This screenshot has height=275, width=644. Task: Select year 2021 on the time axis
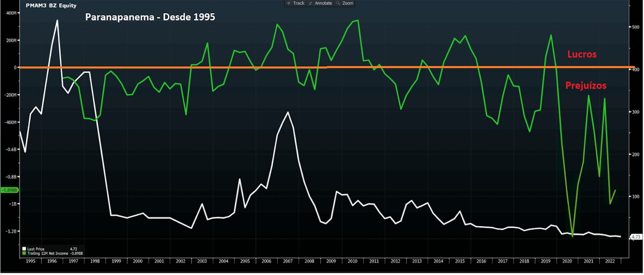588,260
